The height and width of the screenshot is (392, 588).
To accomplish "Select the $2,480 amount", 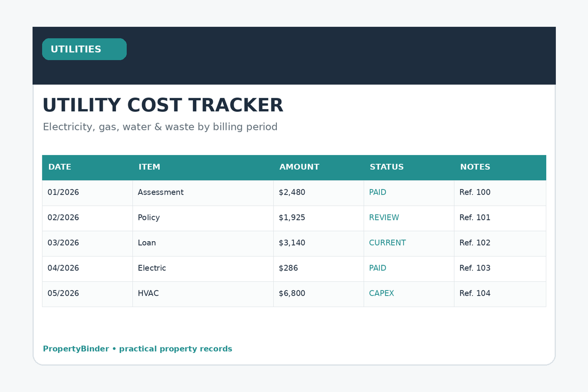I will [292, 192].
